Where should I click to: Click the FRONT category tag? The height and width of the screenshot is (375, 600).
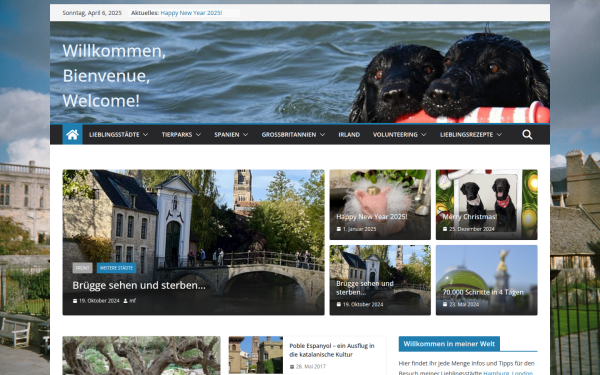pos(82,268)
